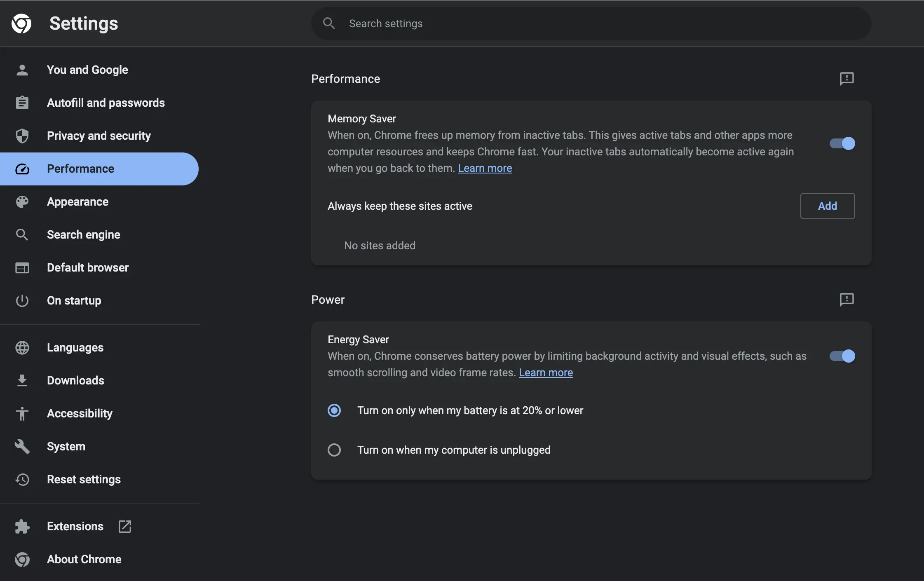Toggle the Memory Saver switch
This screenshot has height=581, width=924.
[x=842, y=143]
